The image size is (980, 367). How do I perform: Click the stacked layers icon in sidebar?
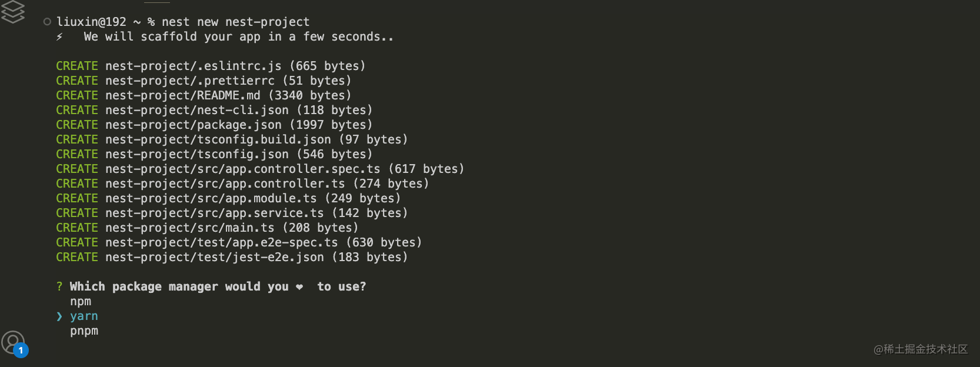[12, 12]
